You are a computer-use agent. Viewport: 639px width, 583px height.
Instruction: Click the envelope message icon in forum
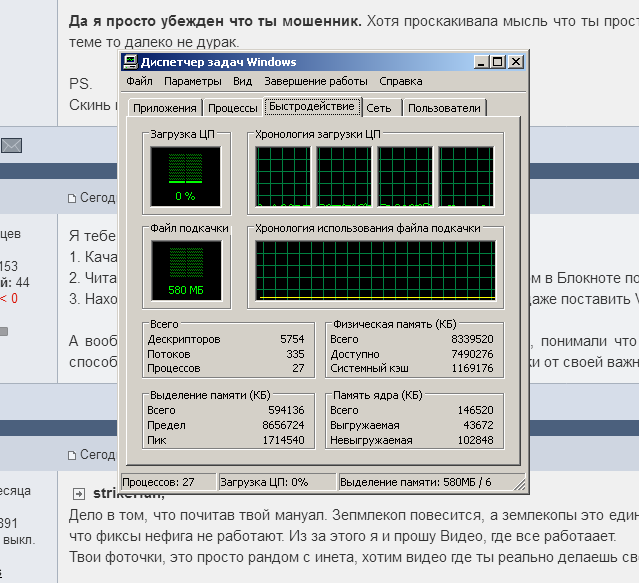click(x=11, y=145)
